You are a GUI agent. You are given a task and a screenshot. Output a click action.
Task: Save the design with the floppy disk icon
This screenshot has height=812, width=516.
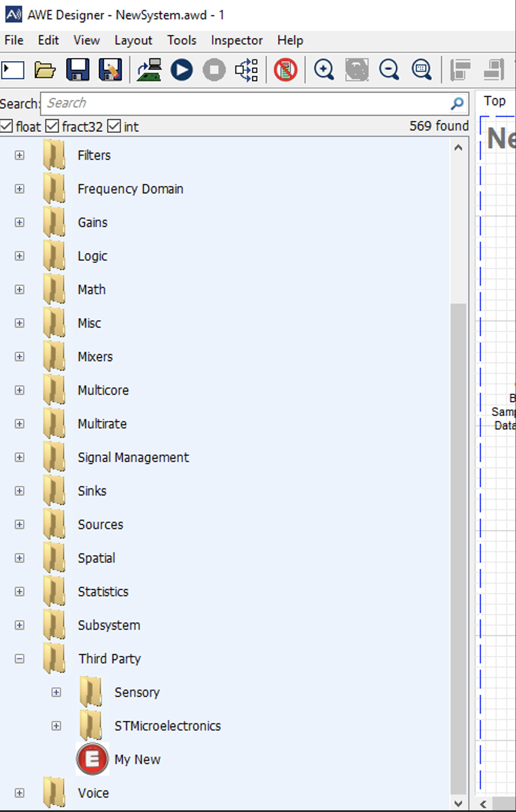pyautogui.click(x=77, y=70)
